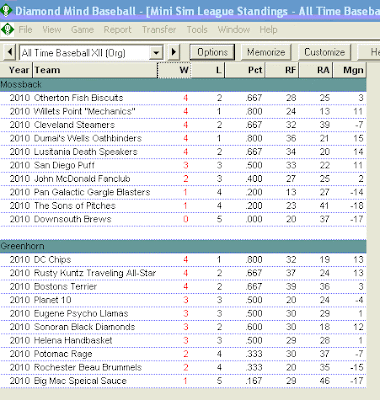This screenshot has height=400, width=380.
Task: Go to previous organization with left arrow
Action: pyautogui.click(x=10, y=52)
